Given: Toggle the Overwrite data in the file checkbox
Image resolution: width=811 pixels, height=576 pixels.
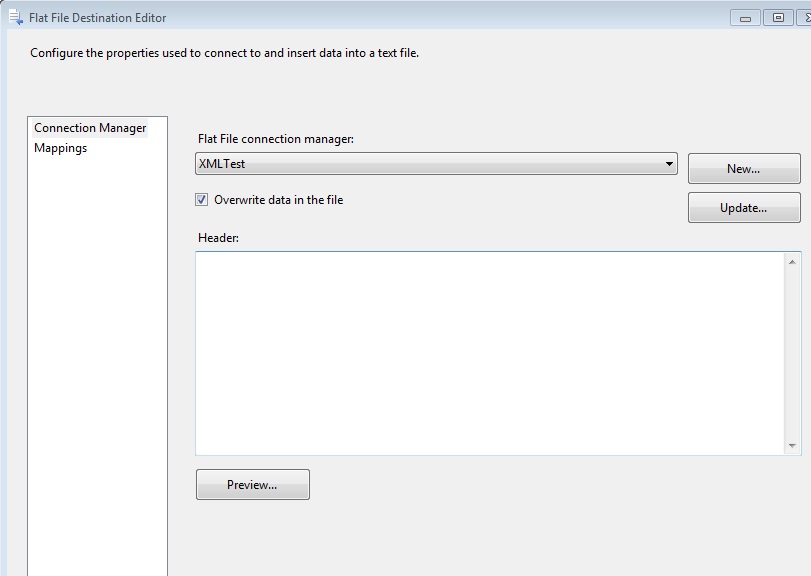Looking at the screenshot, I should coord(202,200).
